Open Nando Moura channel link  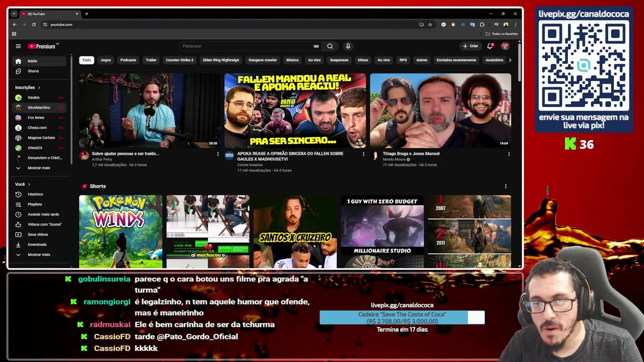[x=394, y=159]
